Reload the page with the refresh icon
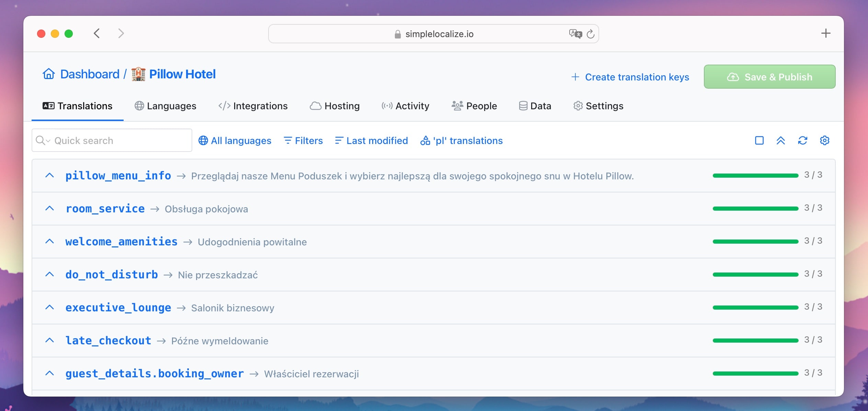 click(591, 34)
